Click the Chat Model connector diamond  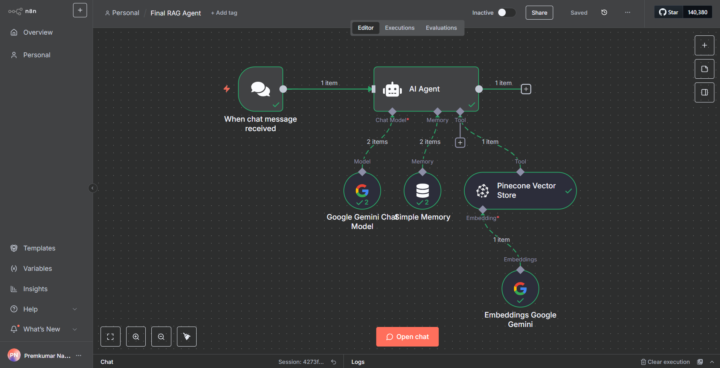(392, 112)
